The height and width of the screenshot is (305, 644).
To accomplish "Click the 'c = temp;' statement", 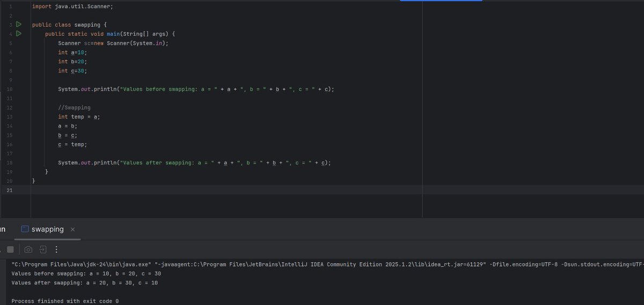I will (x=72, y=144).
